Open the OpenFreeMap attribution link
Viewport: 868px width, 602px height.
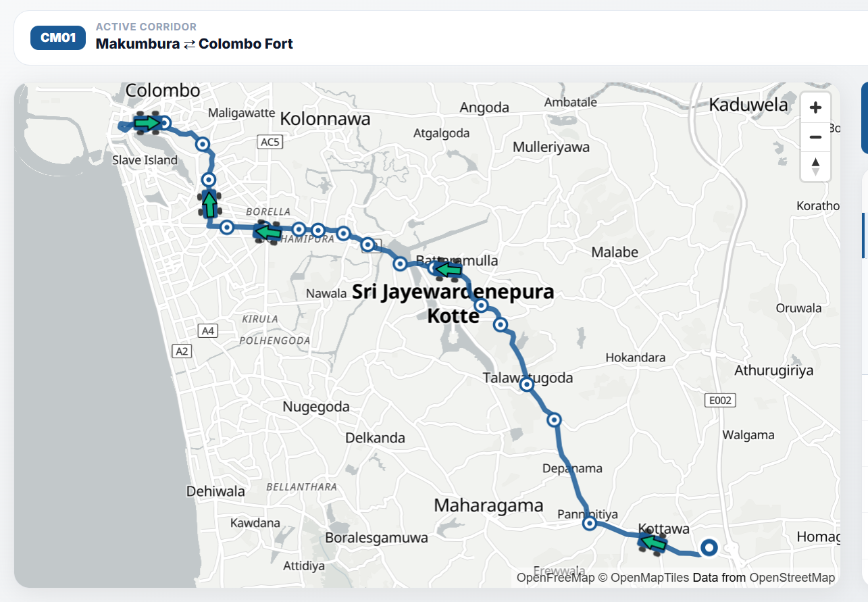coord(555,578)
